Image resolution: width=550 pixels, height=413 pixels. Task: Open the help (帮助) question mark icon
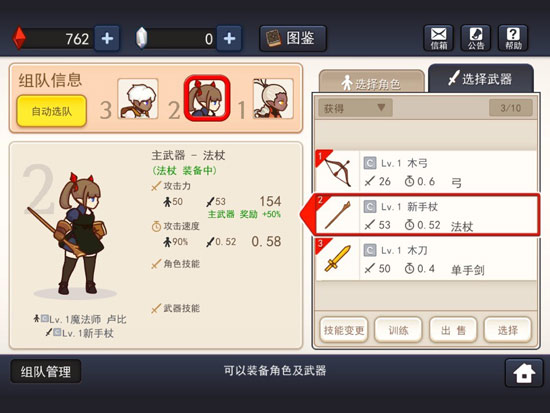[x=513, y=38]
